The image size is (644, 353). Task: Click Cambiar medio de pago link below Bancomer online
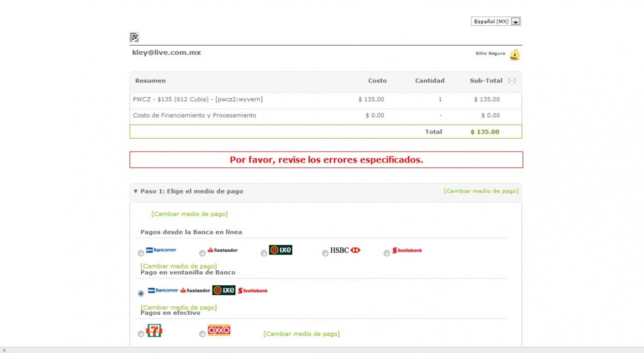click(x=178, y=266)
